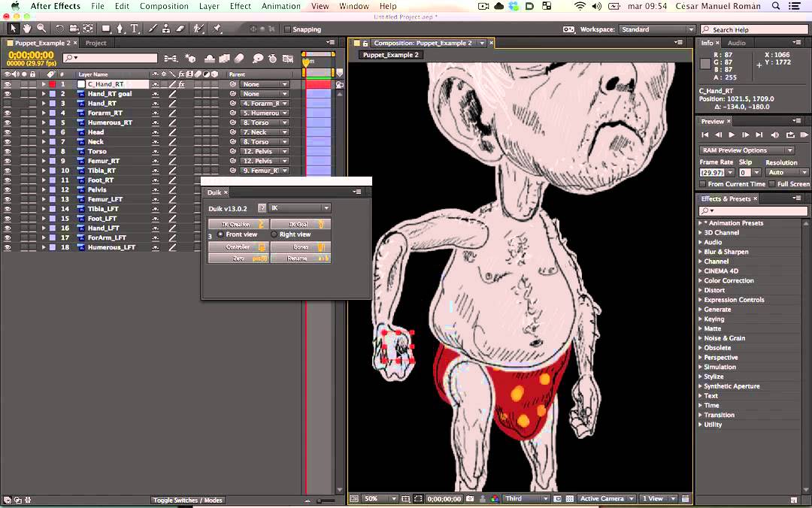
Task: Click C_Hand_RT red label color swatch
Action: pos(53,84)
